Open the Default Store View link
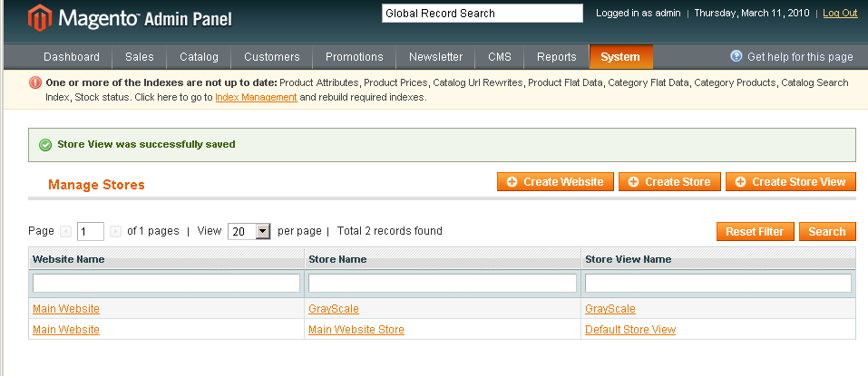Screen dimensions: 868x376 click(x=630, y=330)
